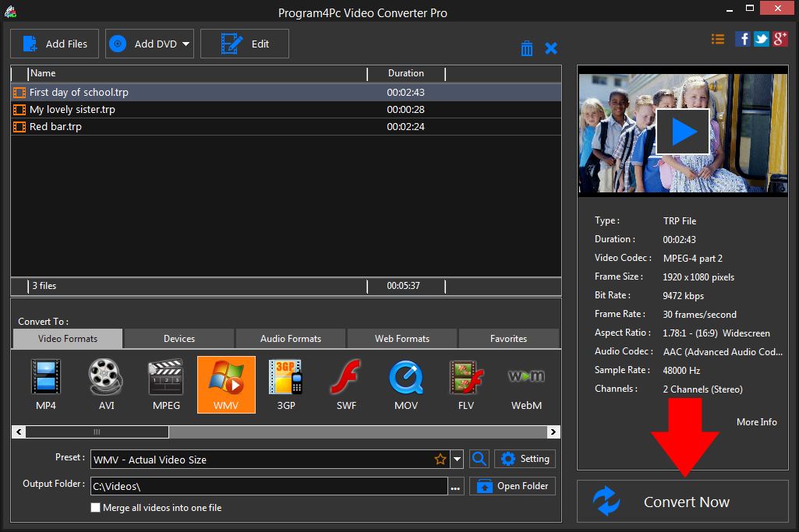Switch to the Devices tab
The image size is (799, 532).
pos(178,338)
